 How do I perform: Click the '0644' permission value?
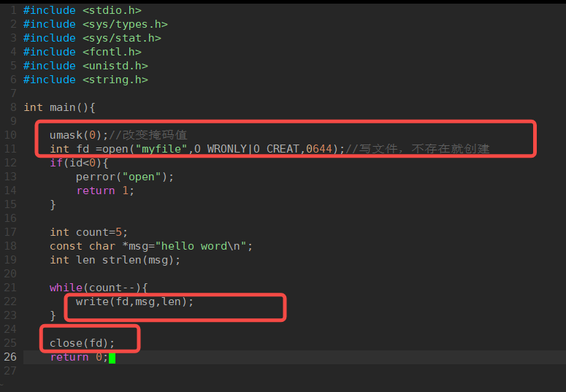pyautogui.click(x=318, y=149)
